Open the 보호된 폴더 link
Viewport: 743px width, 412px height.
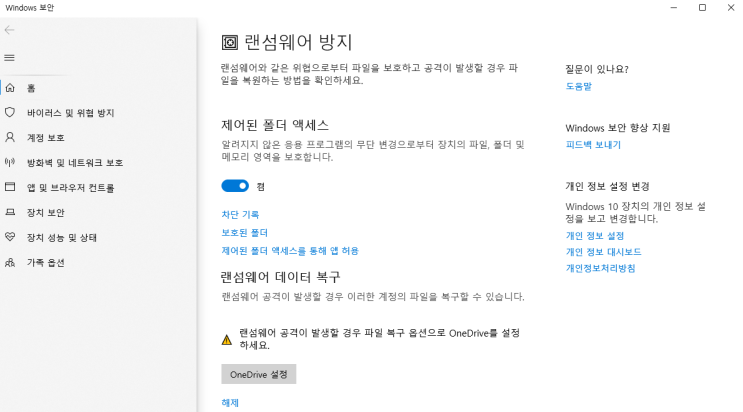coord(245,232)
